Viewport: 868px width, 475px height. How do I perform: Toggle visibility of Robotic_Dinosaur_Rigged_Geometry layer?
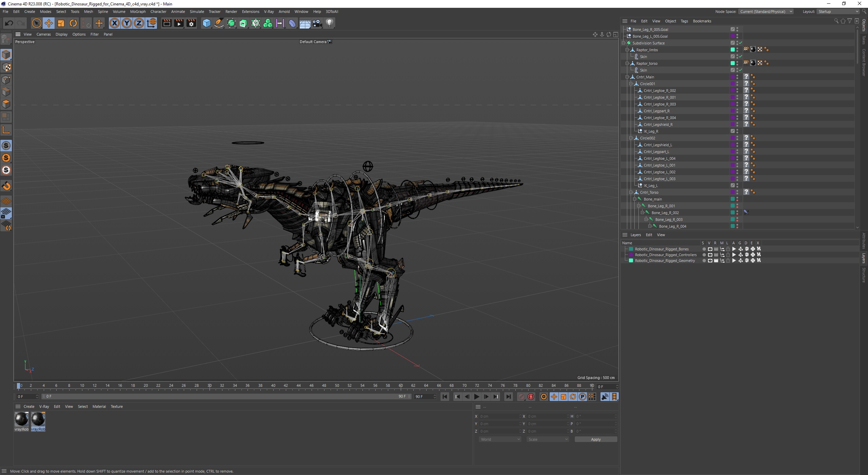710,260
